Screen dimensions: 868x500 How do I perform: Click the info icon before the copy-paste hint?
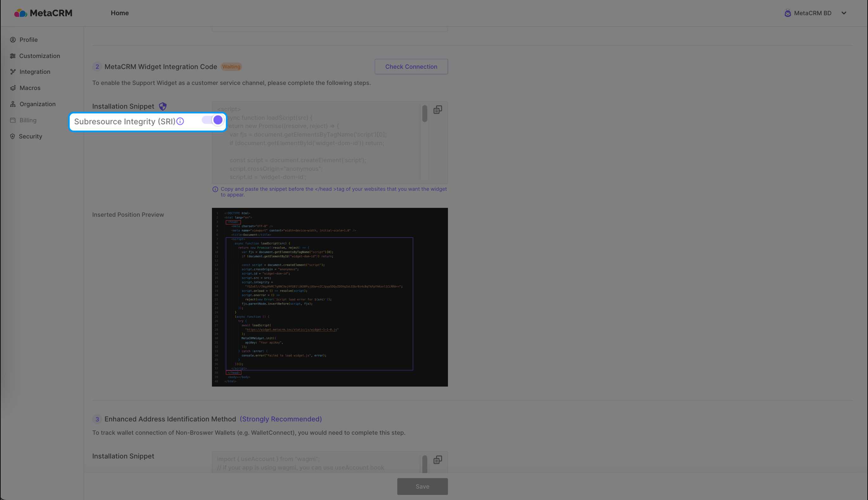[x=215, y=189]
